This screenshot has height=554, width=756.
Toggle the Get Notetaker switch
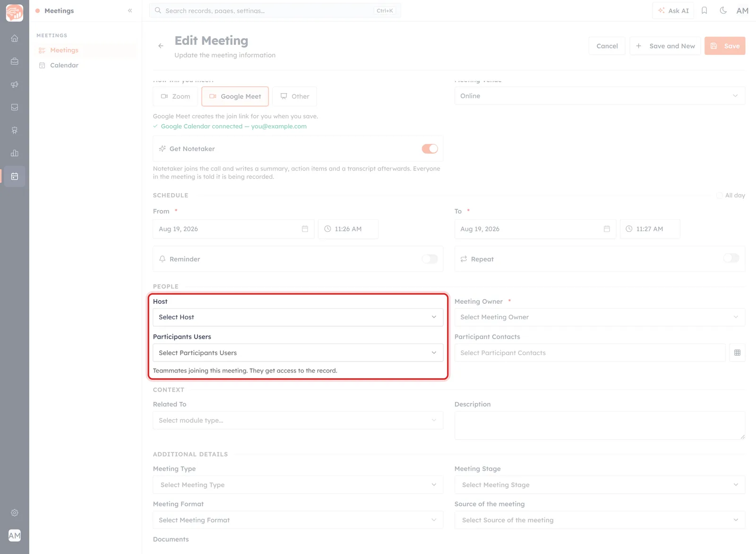(430, 149)
